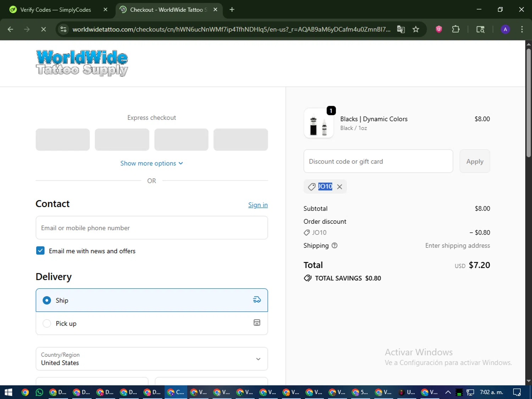
Task: Open the Extensions puzzle menu
Action: click(x=456, y=29)
